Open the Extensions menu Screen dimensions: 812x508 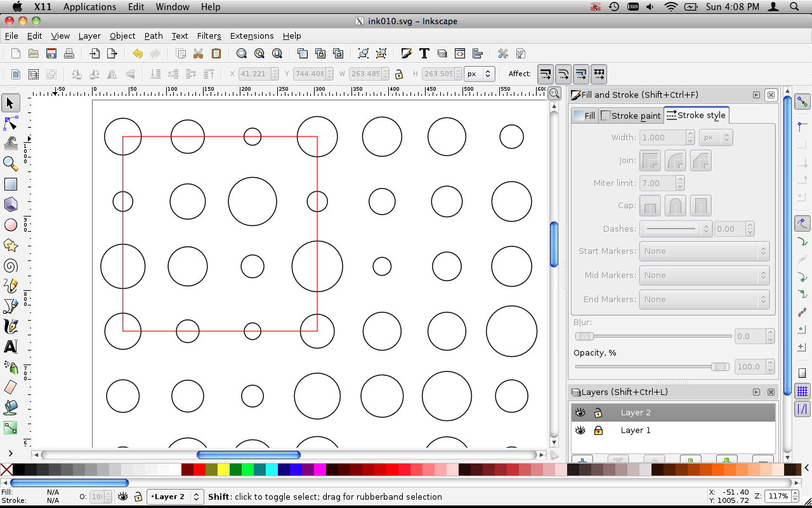click(252, 36)
